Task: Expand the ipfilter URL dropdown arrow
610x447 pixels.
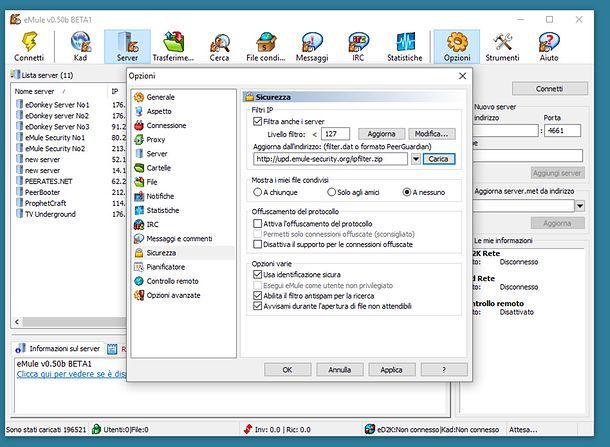Action: pyautogui.click(x=416, y=159)
